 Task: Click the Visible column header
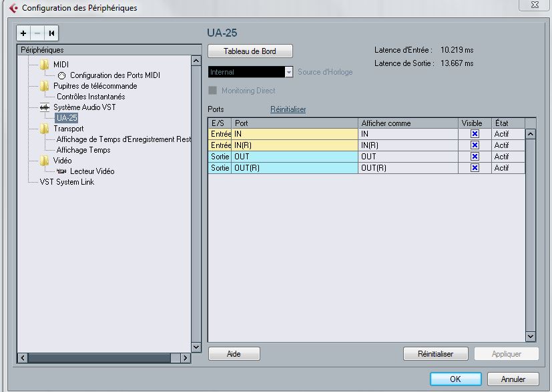click(x=475, y=123)
